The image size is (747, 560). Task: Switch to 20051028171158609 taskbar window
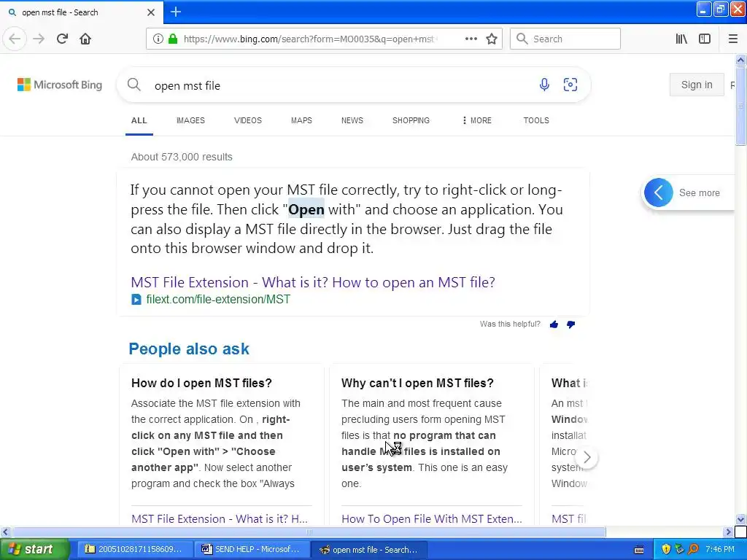pyautogui.click(x=135, y=550)
